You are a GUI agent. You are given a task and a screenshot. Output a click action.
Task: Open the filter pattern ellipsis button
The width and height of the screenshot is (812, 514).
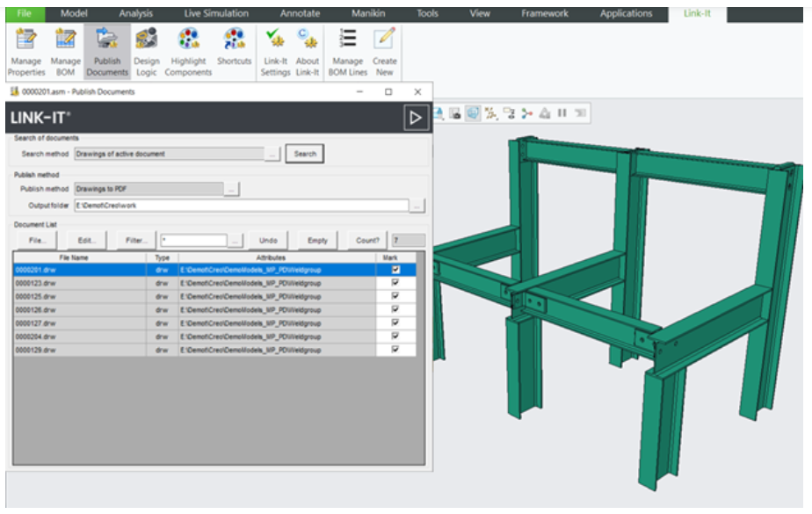236,241
